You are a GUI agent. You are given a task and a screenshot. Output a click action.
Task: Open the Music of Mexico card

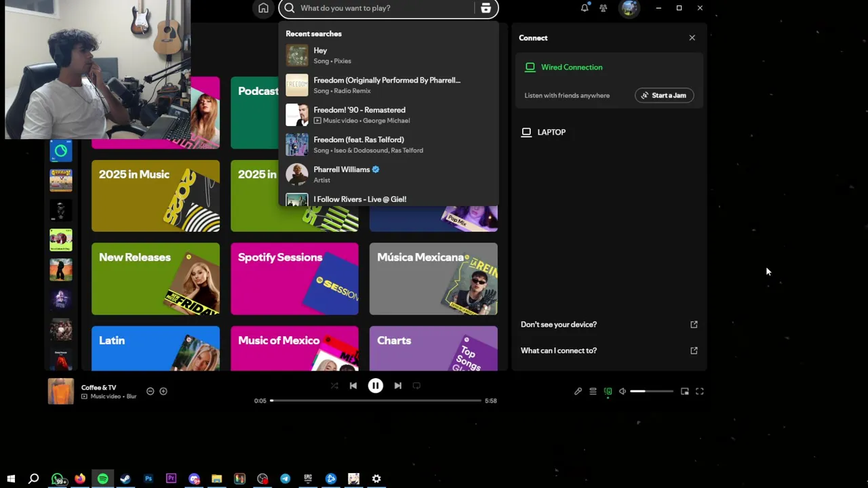coord(294,348)
